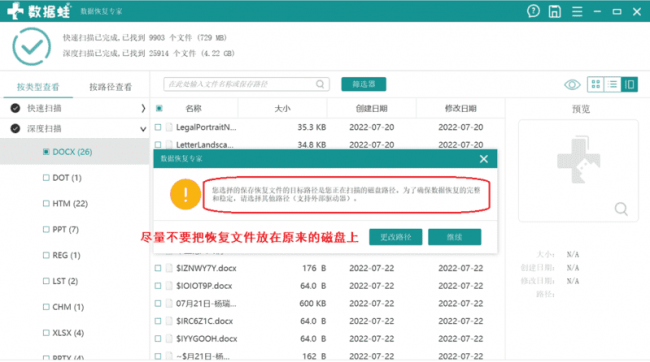The width and height of the screenshot is (650, 362).
Task: Select the $IZNWY7Y.docx file name
Action: click(206, 268)
